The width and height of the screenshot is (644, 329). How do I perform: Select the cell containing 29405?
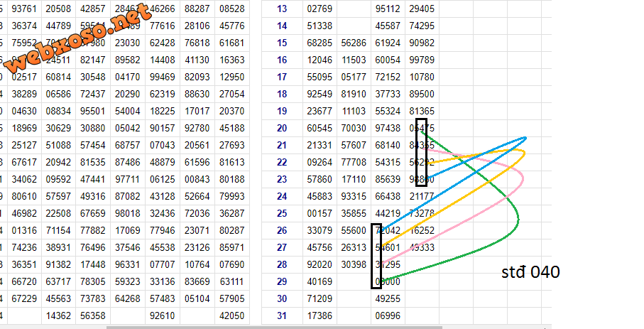422,9
